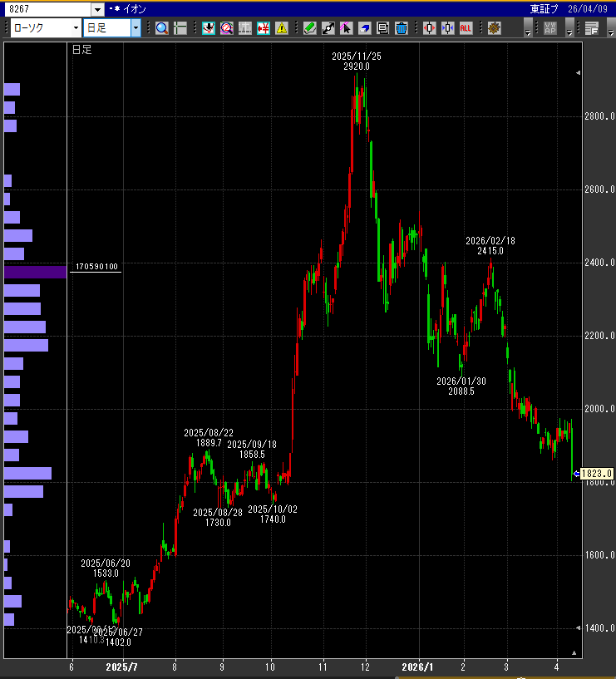Click the volume label 170590100

[96, 266]
